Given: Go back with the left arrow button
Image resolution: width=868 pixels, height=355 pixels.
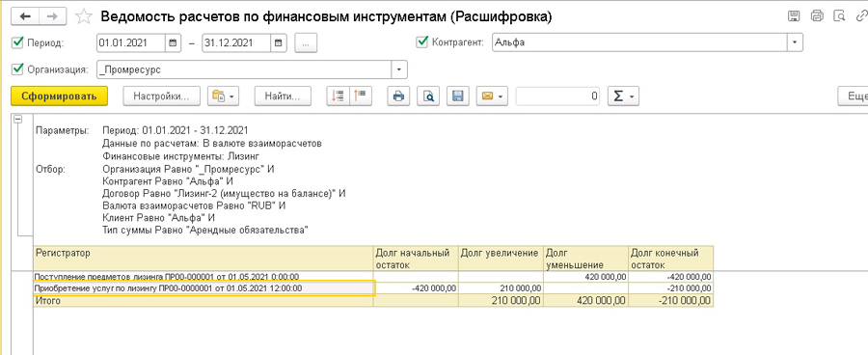Looking at the screenshot, I should pos(25,16).
